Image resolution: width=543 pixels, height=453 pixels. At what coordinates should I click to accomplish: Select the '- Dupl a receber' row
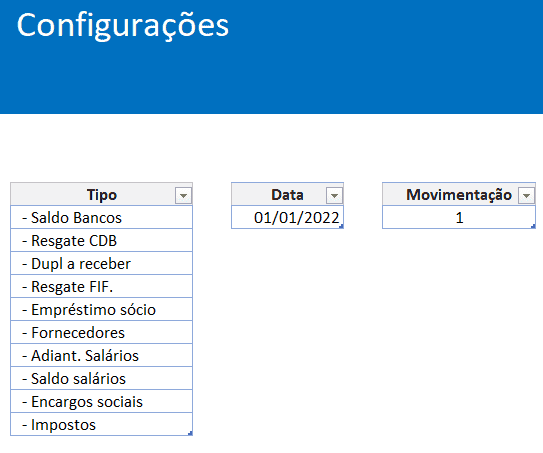click(101, 264)
